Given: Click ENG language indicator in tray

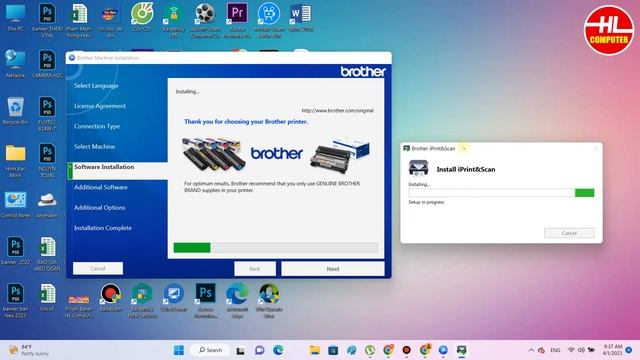Looking at the screenshot, I should click(555, 350).
